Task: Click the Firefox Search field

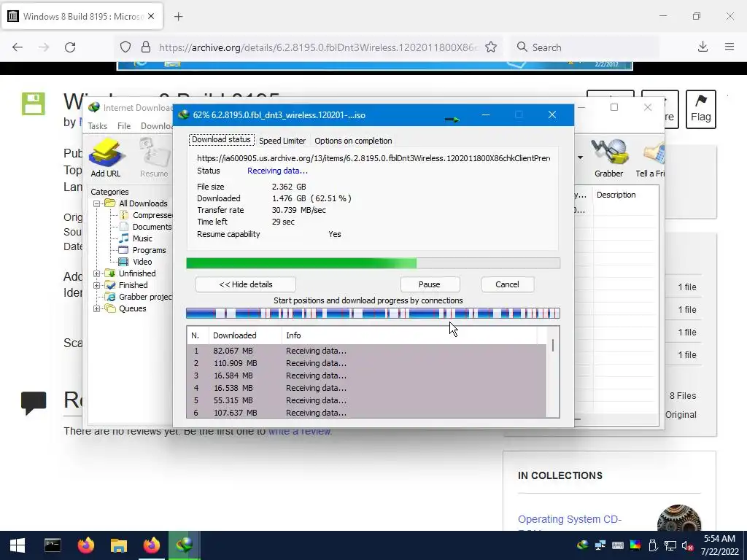Action: [x=585, y=47]
